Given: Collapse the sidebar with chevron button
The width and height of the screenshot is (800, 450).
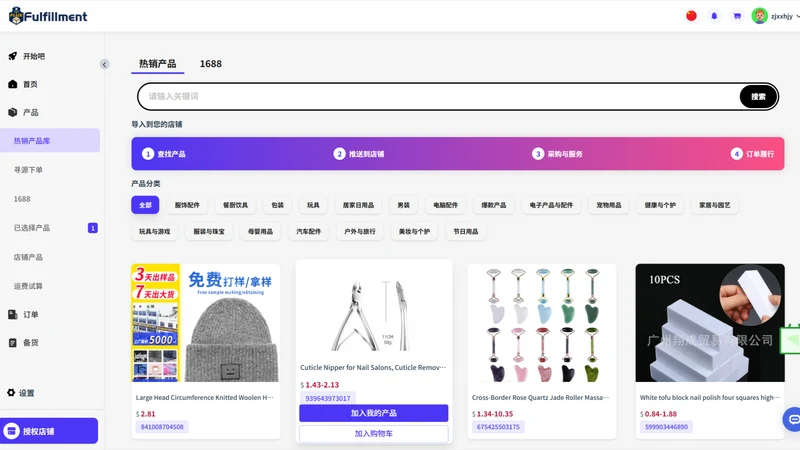Looking at the screenshot, I should (x=105, y=64).
